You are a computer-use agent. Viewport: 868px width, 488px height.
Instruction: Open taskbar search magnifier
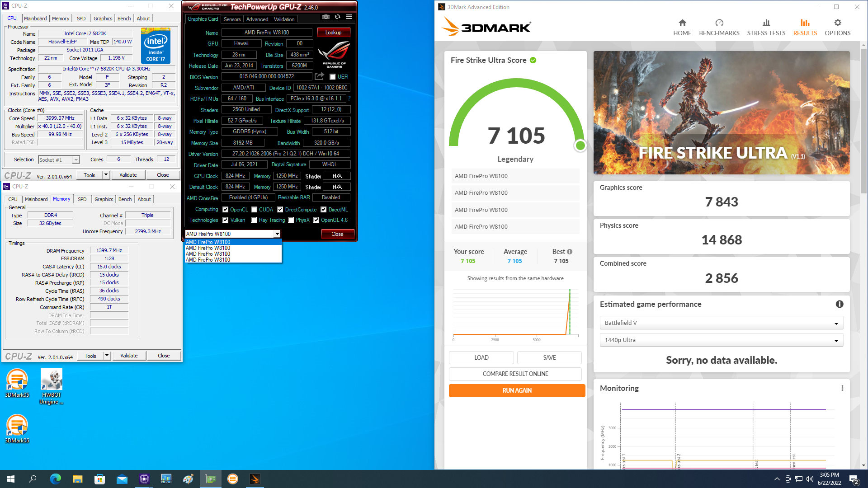[33, 479]
